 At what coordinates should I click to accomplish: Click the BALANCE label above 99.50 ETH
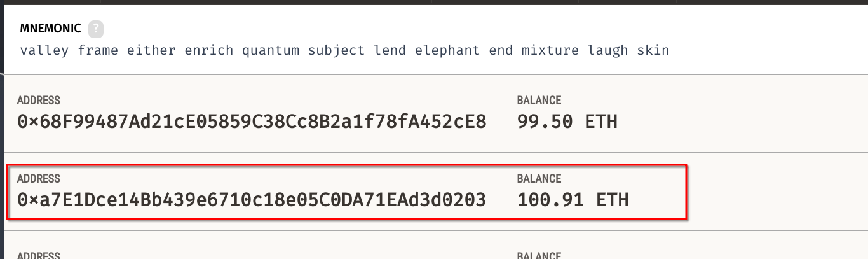point(539,101)
